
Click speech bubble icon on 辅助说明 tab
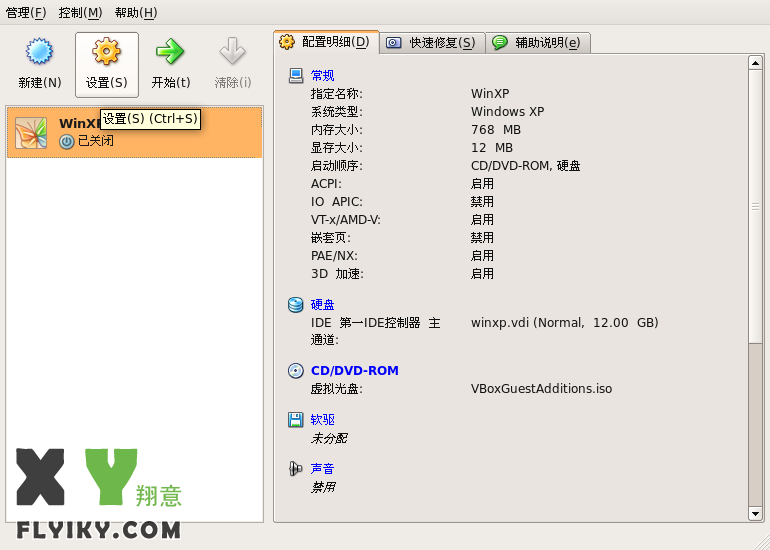pyautogui.click(x=500, y=43)
